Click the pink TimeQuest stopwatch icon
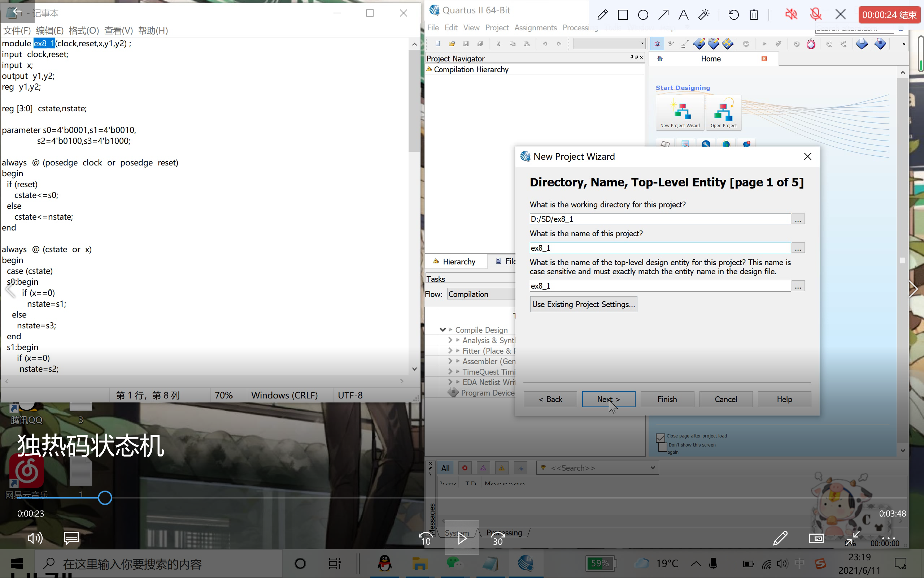This screenshot has width=924, height=578. point(811,44)
